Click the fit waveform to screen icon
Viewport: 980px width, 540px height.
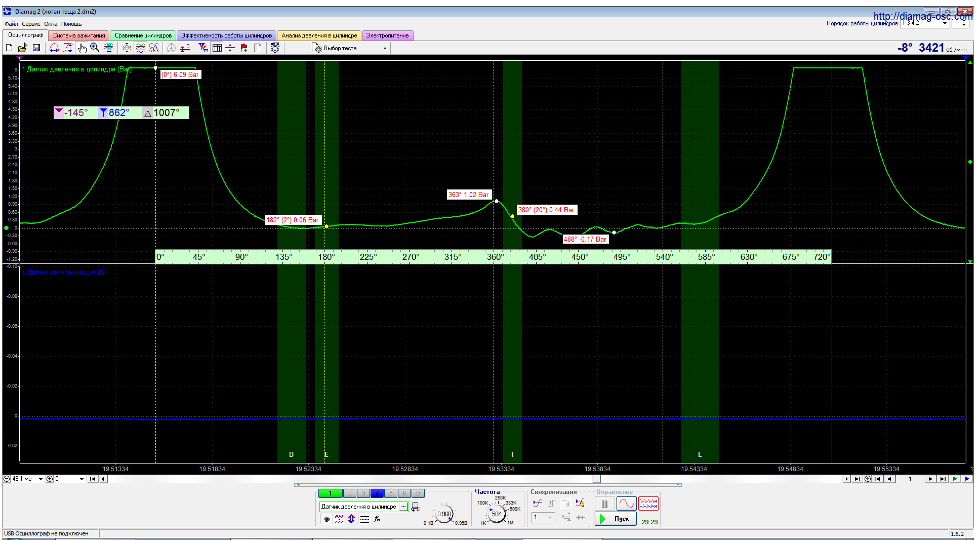(108, 48)
